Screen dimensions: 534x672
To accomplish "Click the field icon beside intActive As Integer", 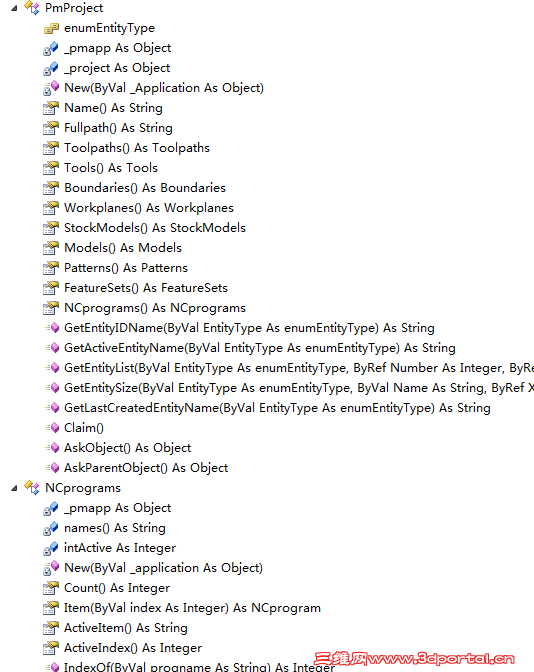I will coord(51,548).
